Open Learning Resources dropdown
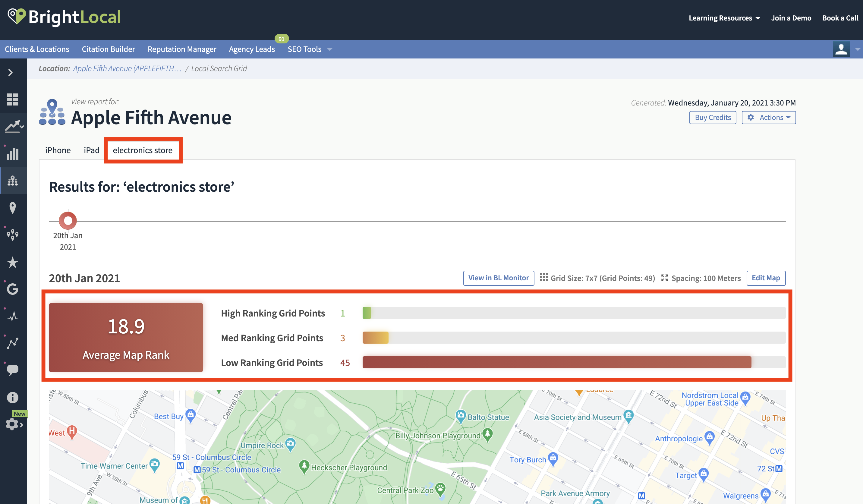Viewport: 863px width, 504px height. pos(724,18)
